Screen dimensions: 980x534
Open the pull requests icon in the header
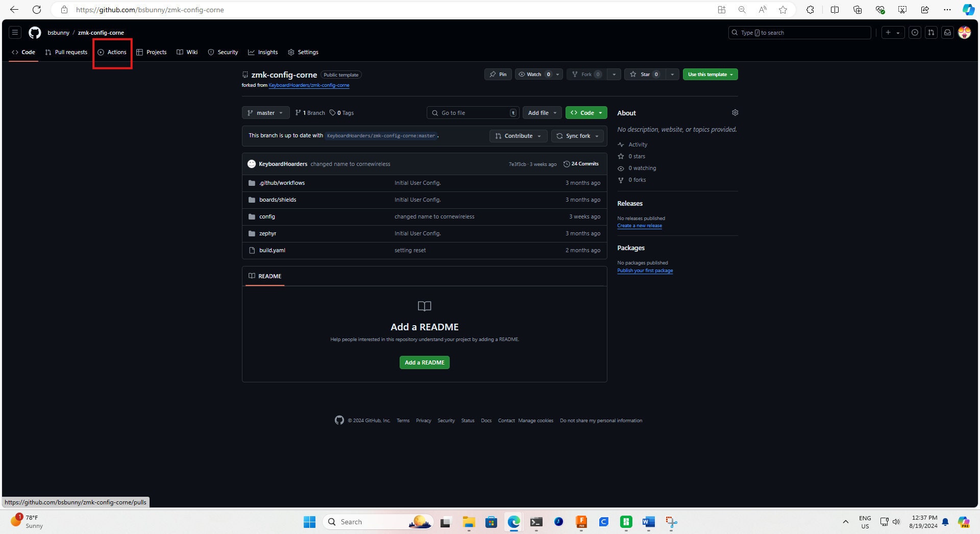(931, 33)
